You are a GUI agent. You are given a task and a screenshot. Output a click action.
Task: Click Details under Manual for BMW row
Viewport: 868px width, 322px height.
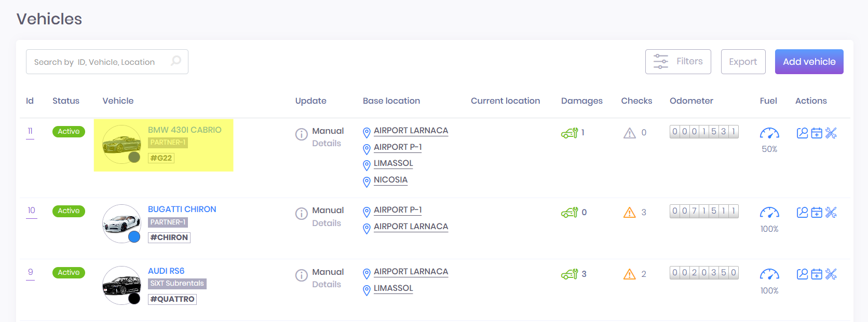pos(327,144)
